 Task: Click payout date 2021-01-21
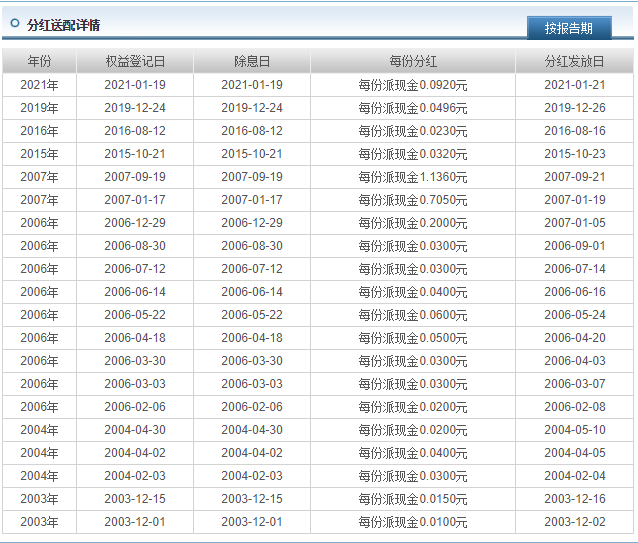point(575,85)
